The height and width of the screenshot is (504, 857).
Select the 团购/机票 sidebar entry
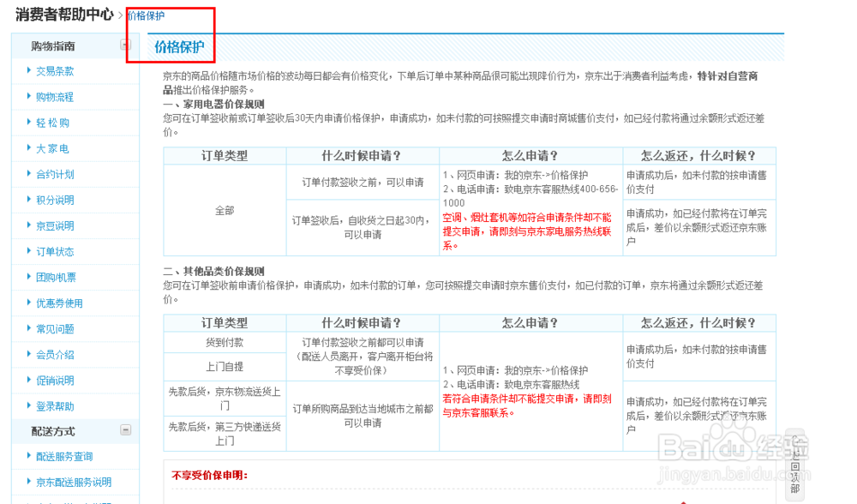click(x=56, y=277)
